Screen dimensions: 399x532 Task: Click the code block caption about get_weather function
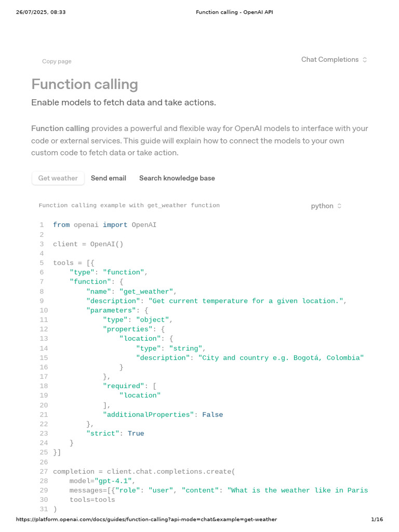click(129, 206)
